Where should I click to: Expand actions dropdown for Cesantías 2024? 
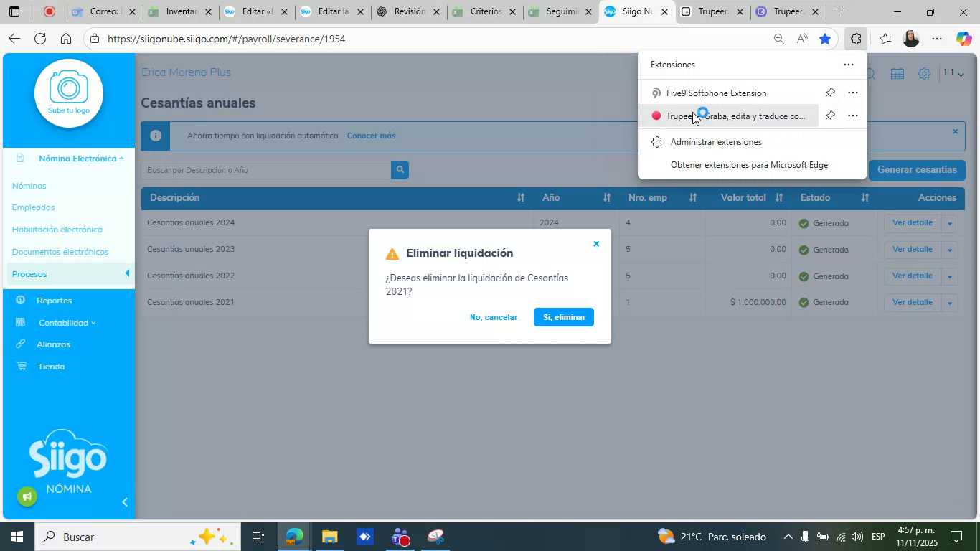pyautogui.click(x=949, y=223)
